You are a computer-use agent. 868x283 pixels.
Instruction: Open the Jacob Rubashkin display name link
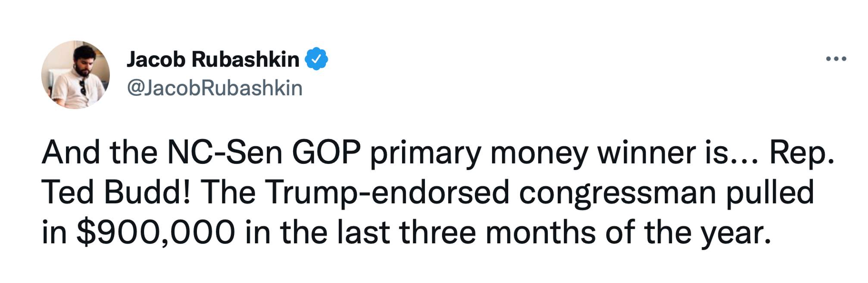click(213, 59)
